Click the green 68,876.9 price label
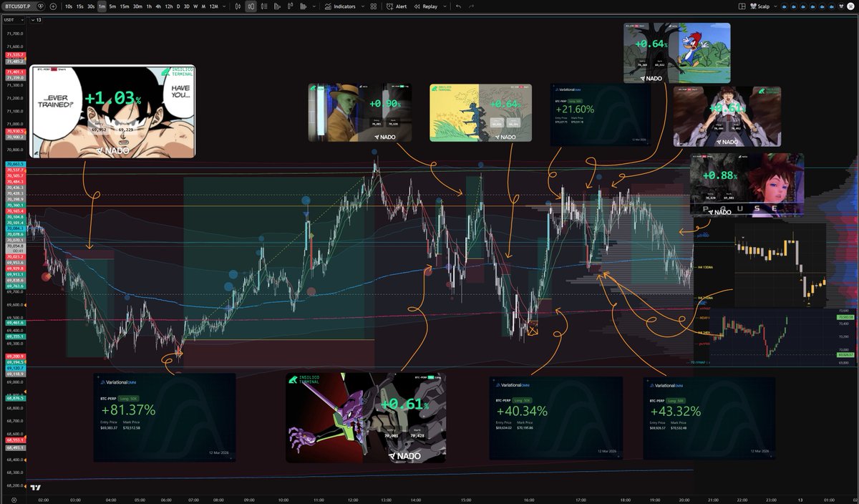This screenshot has width=859, height=504. pyautogui.click(x=15, y=397)
